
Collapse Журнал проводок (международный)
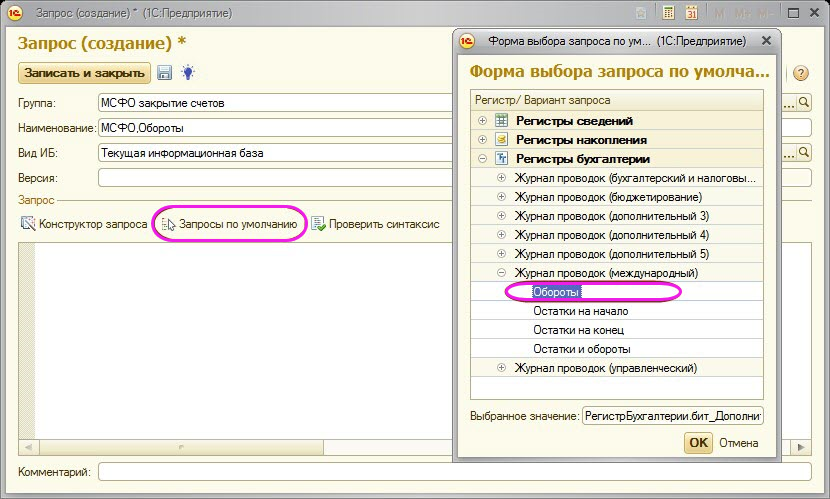pyautogui.click(x=502, y=273)
